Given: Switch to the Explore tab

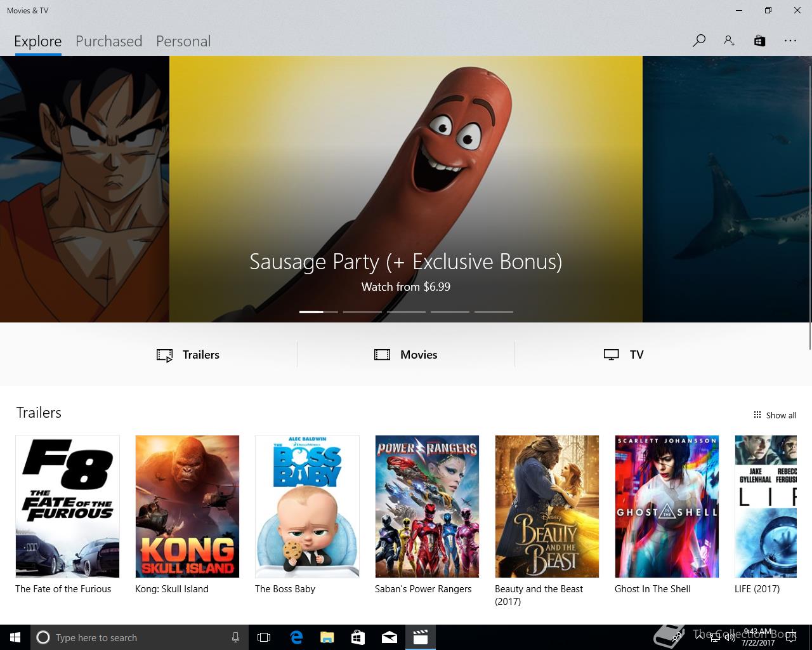Looking at the screenshot, I should point(38,41).
